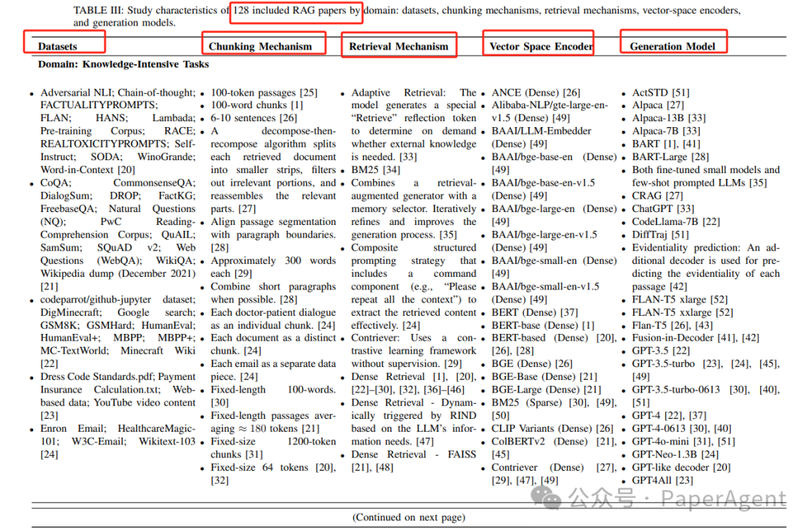Click "Dense Retrieval - Dynamically triggered by RIND"
The image size is (812, 531).
tap(414, 422)
